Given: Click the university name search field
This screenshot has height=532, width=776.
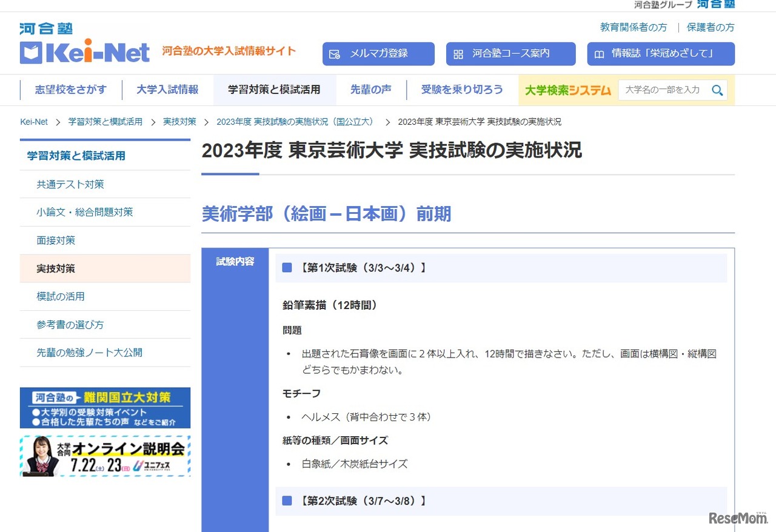Looking at the screenshot, I should [663, 90].
